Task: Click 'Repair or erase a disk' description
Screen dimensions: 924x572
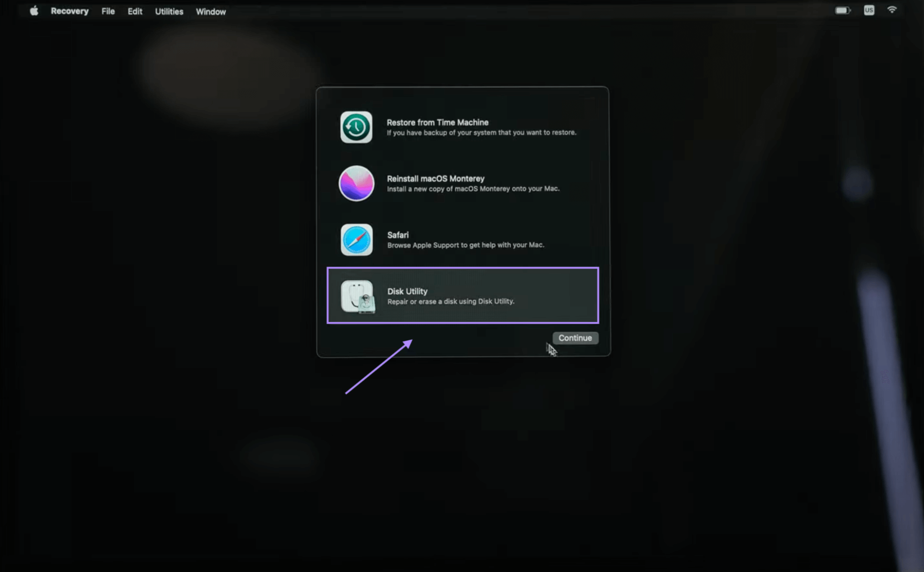Action: pyautogui.click(x=451, y=301)
